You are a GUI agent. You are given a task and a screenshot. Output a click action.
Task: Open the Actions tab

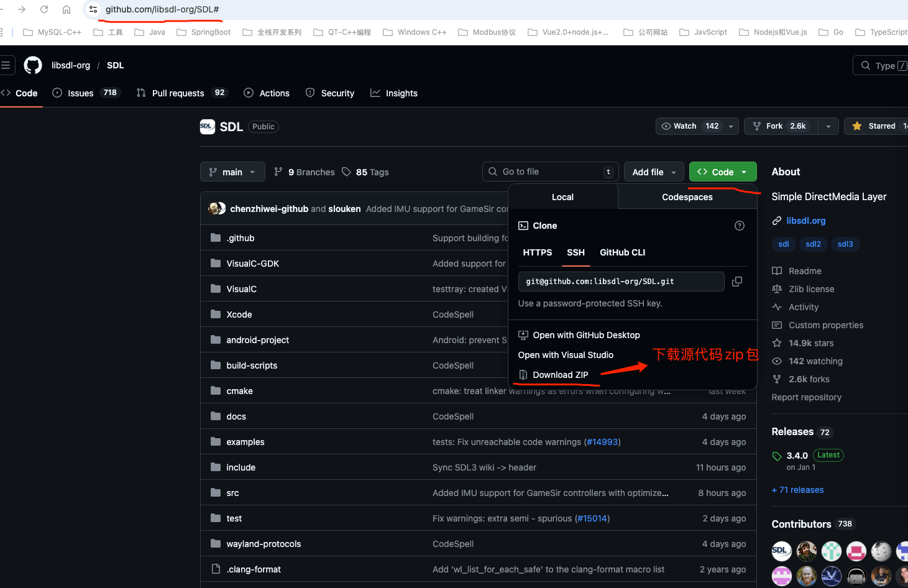pyautogui.click(x=267, y=93)
